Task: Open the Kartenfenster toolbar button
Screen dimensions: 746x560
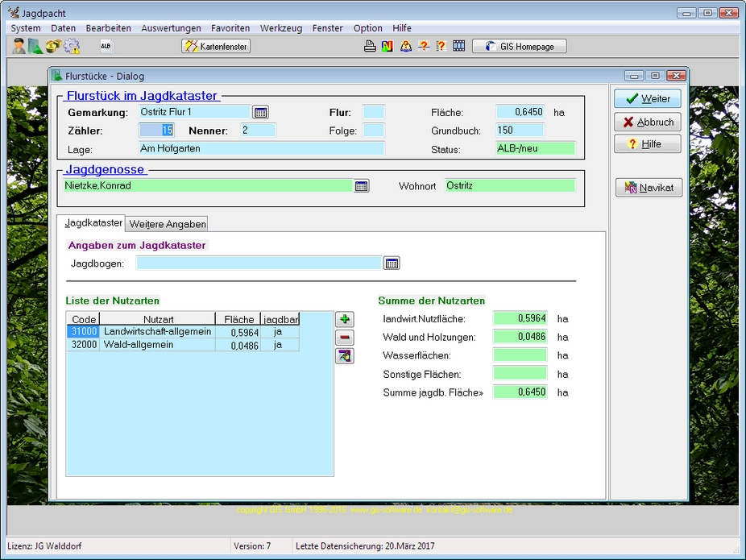Action: [216, 46]
